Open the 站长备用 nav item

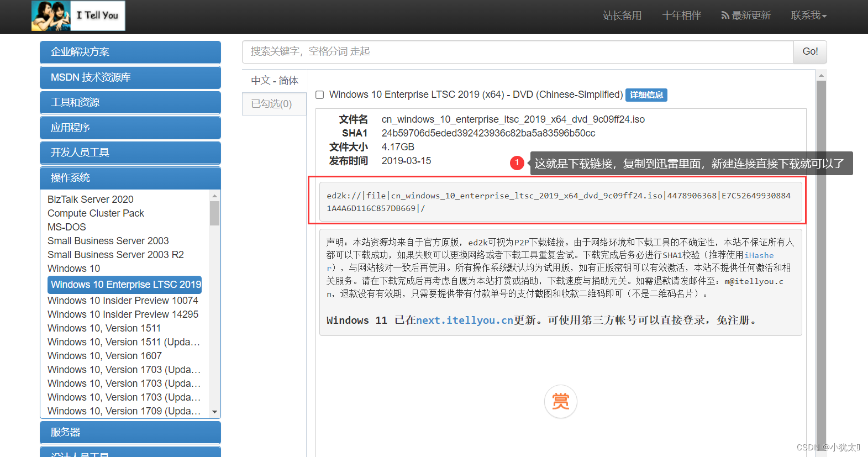(x=622, y=15)
